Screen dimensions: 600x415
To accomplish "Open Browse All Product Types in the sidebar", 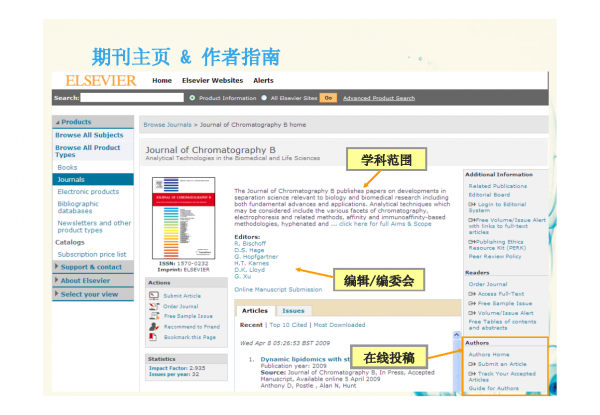I will point(88,151).
